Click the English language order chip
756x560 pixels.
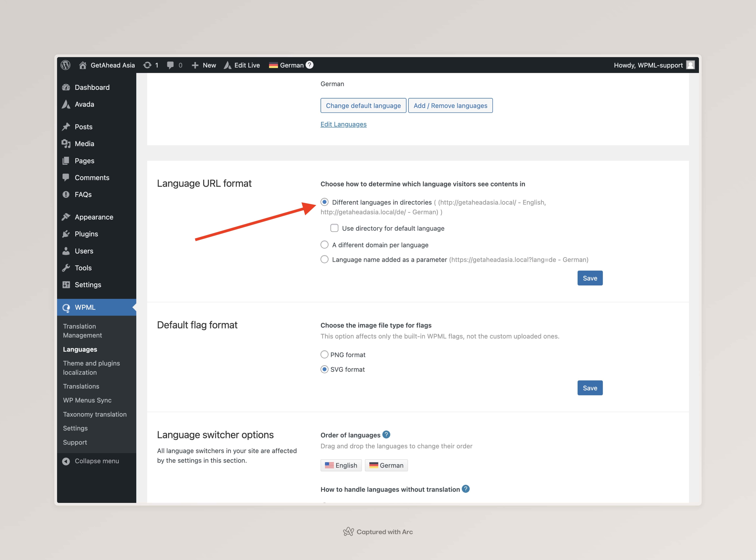tap(341, 465)
